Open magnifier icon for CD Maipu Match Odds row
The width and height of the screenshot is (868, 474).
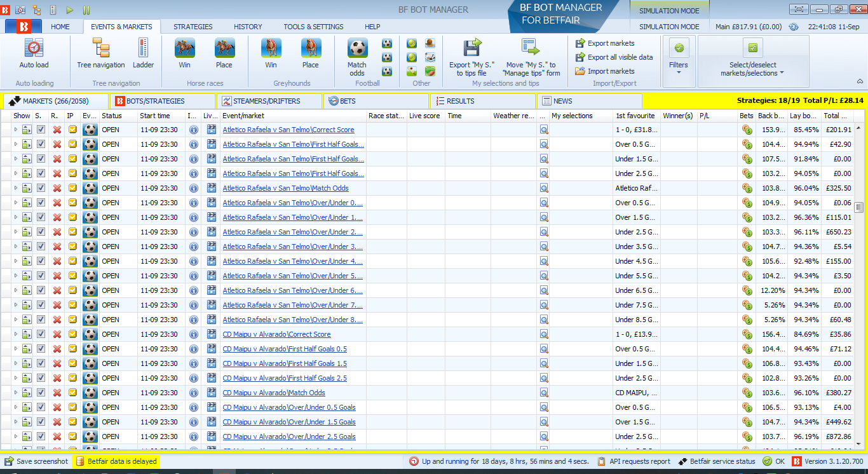click(x=544, y=393)
